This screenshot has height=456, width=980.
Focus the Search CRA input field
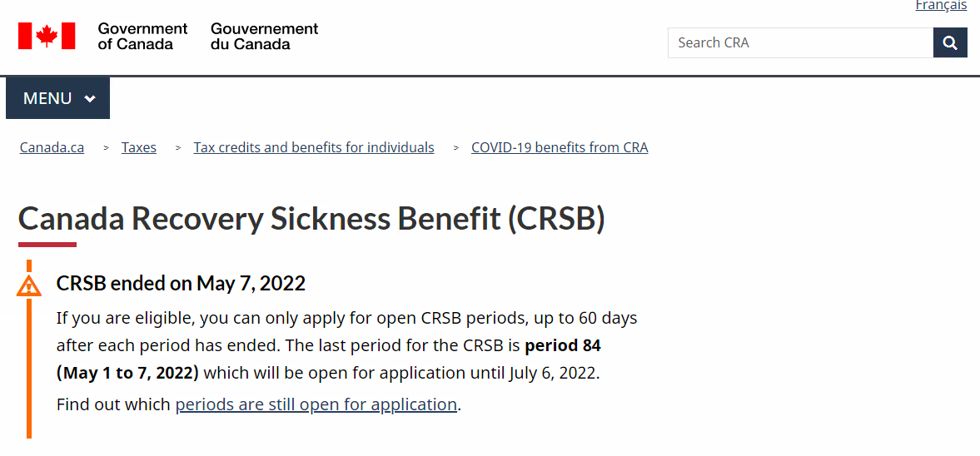pyautogui.click(x=801, y=42)
